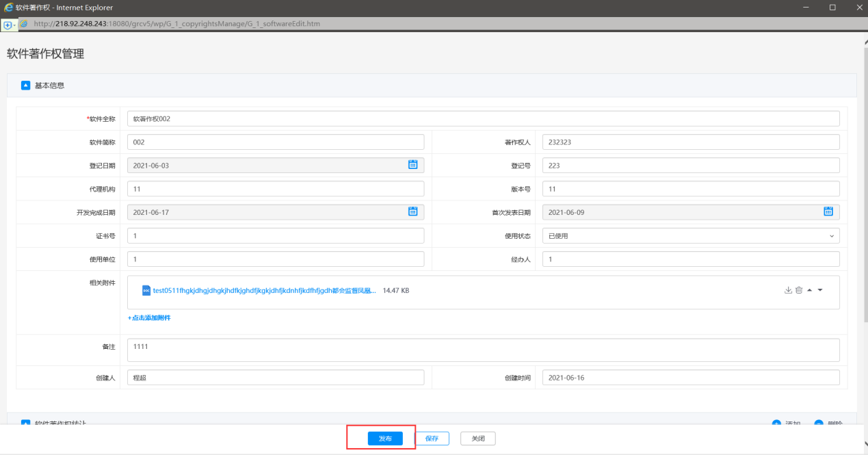Screen dimensions: 868x455
Task: Click into the 著作权人 field
Action: (x=690, y=142)
